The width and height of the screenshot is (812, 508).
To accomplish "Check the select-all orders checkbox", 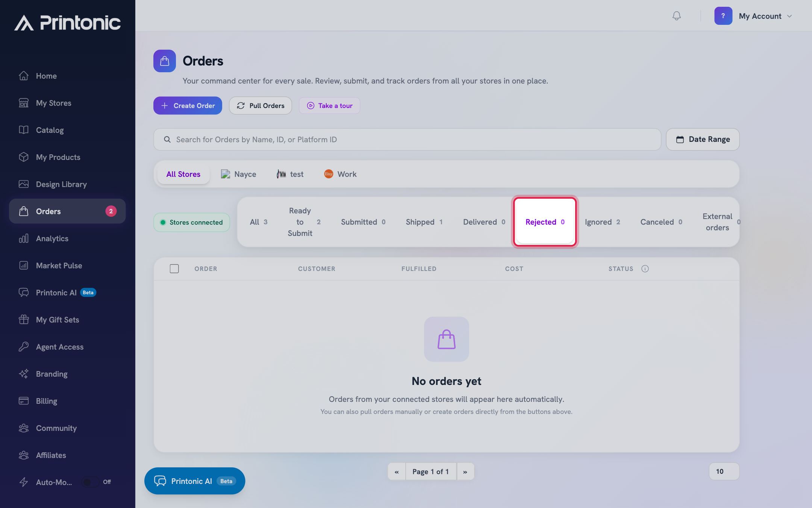I will (x=174, y=269).
